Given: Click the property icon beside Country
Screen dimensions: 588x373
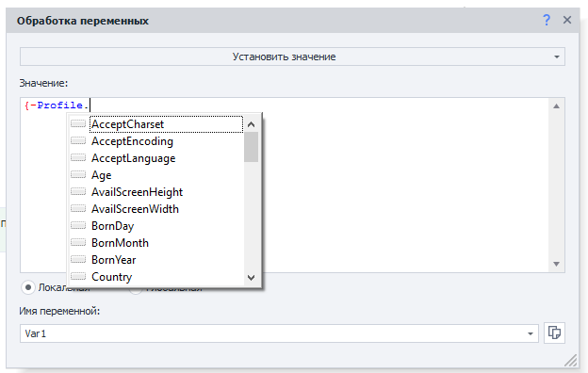Looking at the screenshot, I should [x=78, y=276].
